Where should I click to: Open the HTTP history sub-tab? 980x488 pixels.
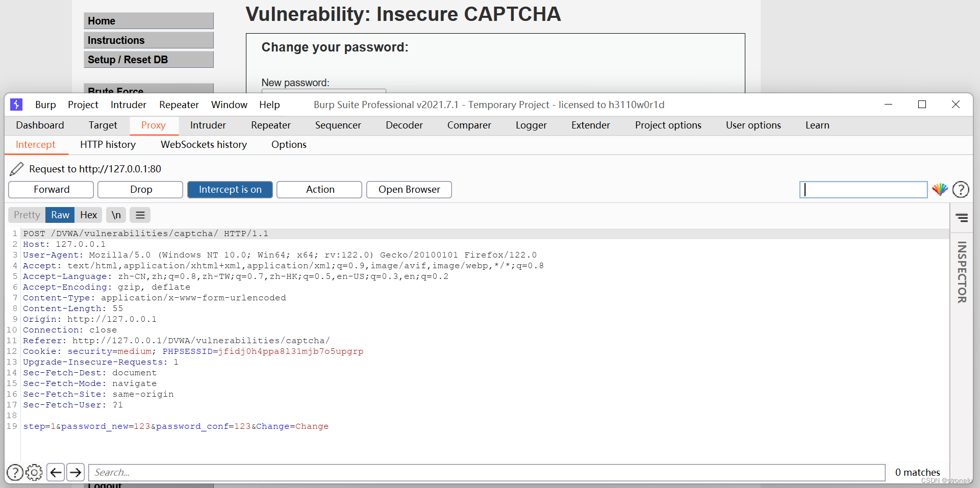tap(108, 145)
